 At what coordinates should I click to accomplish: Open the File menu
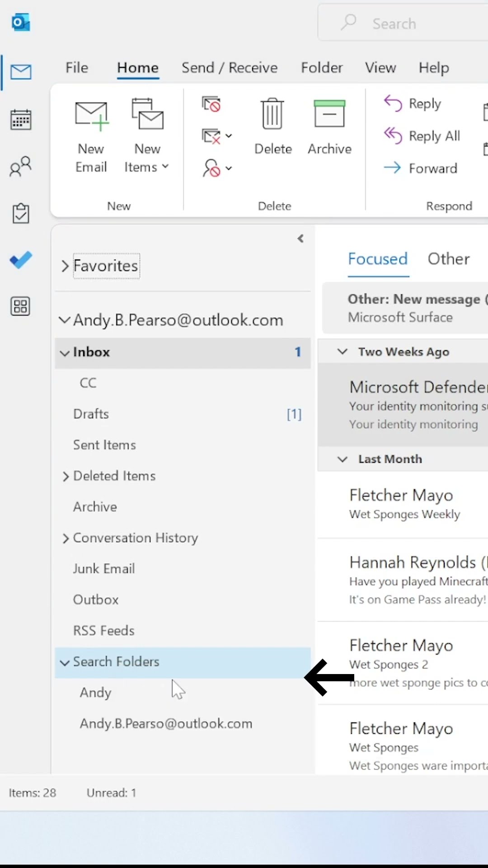[77, 68]
